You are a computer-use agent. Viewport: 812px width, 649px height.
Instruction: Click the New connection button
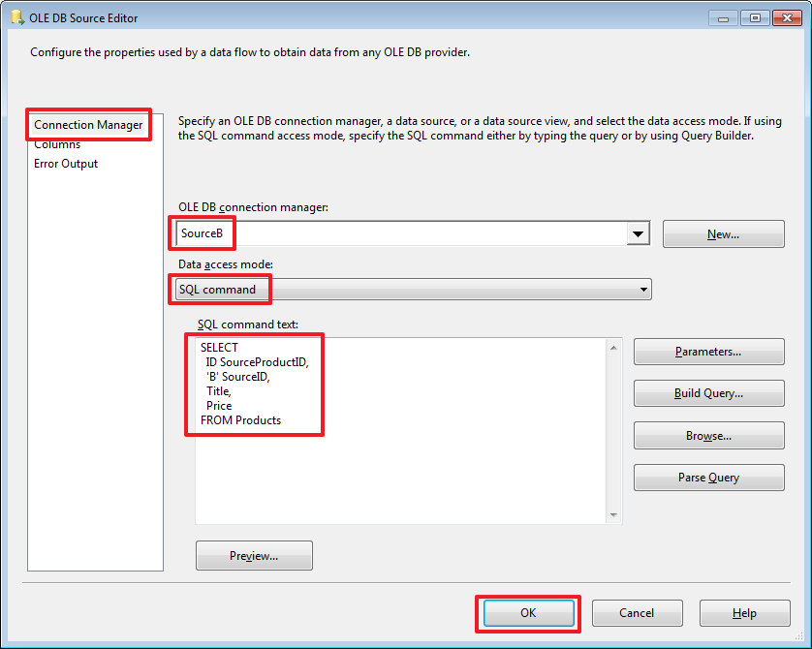723,233
